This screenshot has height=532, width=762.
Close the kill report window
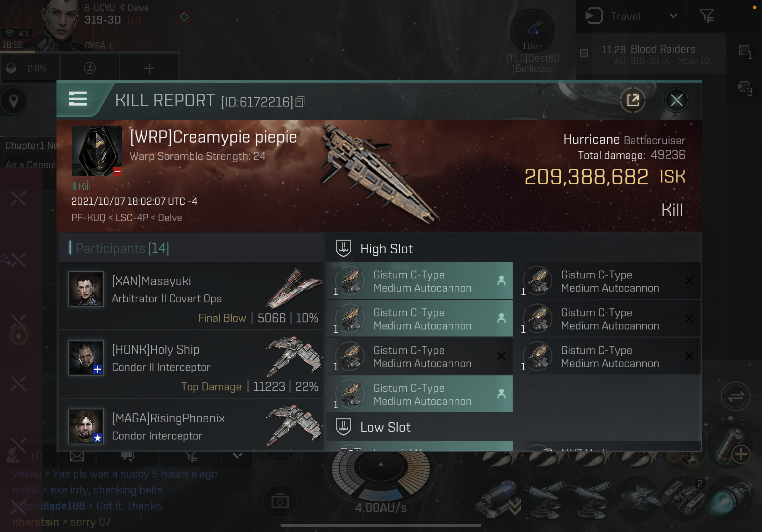click(676, 100)
